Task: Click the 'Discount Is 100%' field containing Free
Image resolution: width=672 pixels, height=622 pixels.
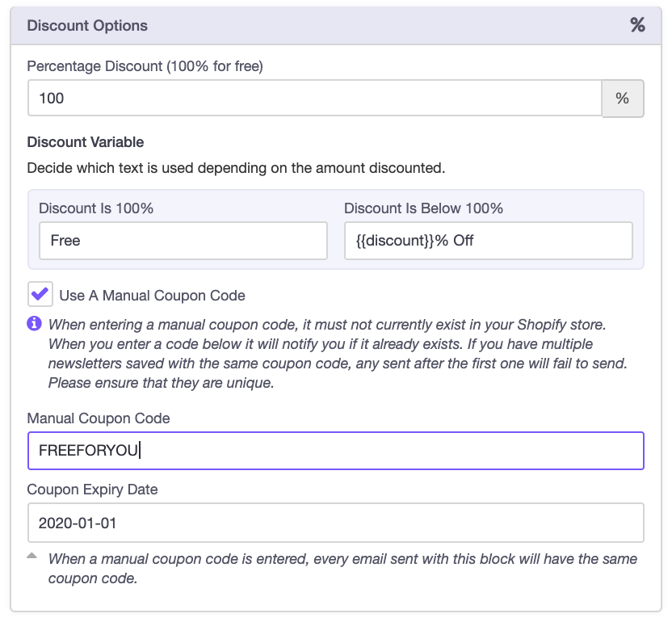Action: (183, 241)
